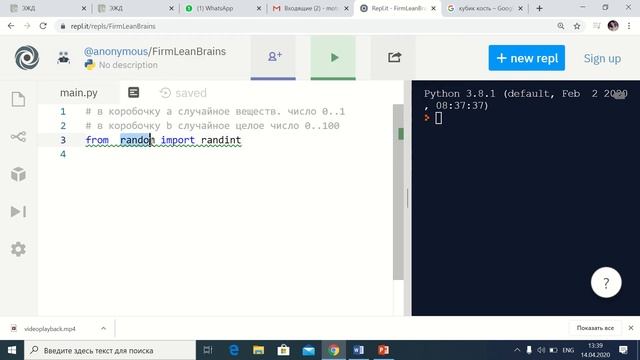
Task: Open a new browser tab
Action: 540,8
